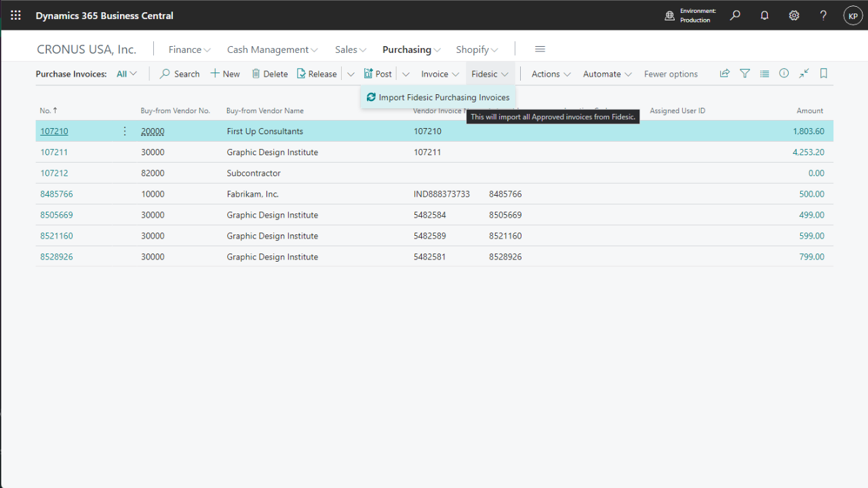Import Fidesic Purchasing Invoices
The width and height of the screenshot is (868, 488).
[438, 98]
